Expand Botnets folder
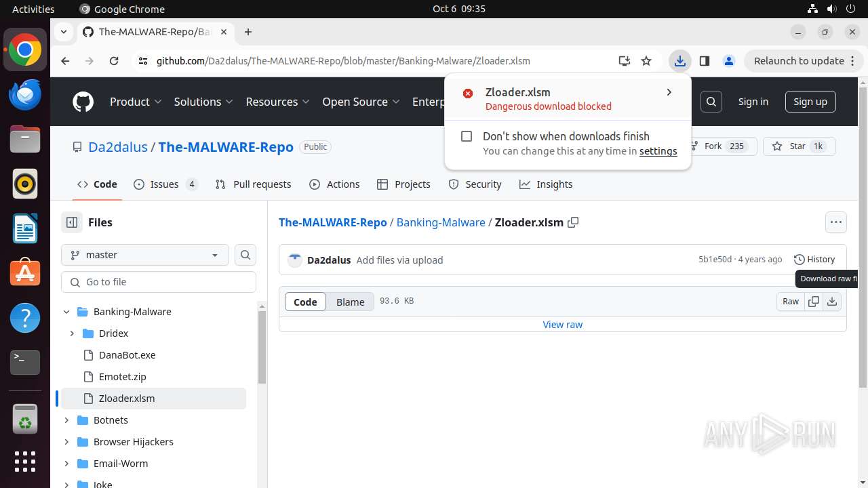This screenshot has height=488, width=868. (x=66, y=420)
